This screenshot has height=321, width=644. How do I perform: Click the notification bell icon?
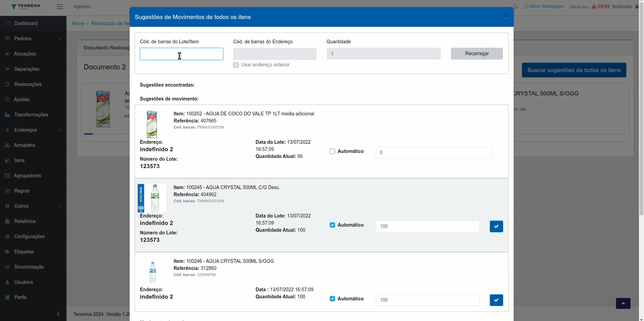pos(515,6)
